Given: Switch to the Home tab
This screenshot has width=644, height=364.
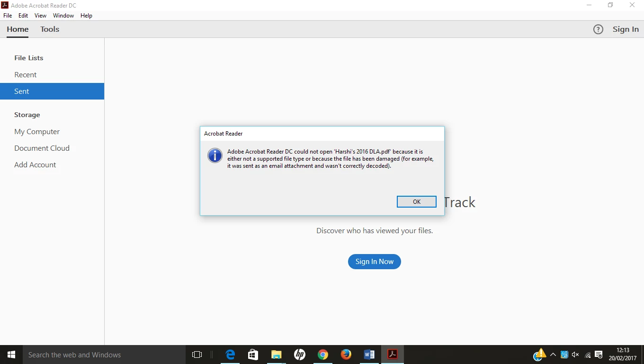Looking at the screenshot, I should coord(18,29).
